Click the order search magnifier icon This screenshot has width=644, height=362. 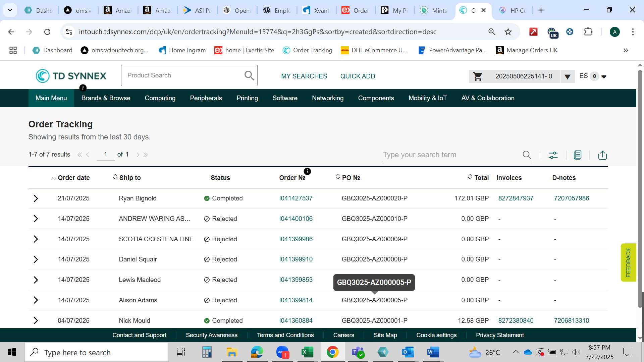click(527, 155)
